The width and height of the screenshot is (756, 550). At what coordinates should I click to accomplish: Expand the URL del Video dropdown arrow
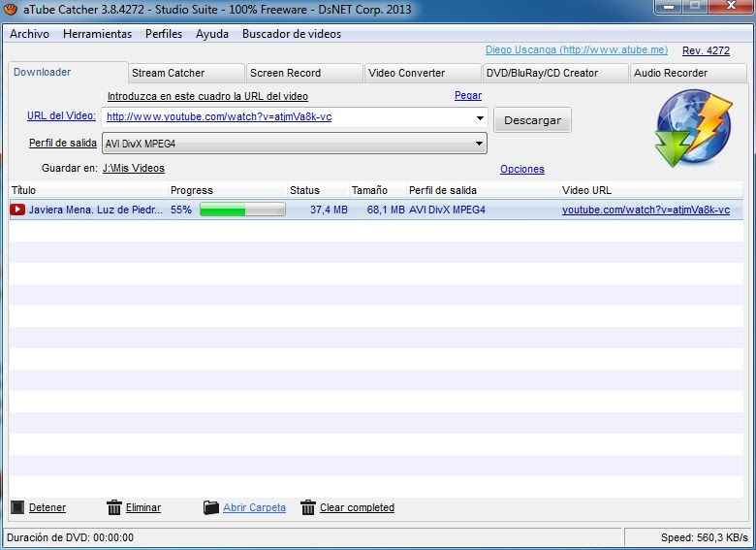[x=480, y=117]
